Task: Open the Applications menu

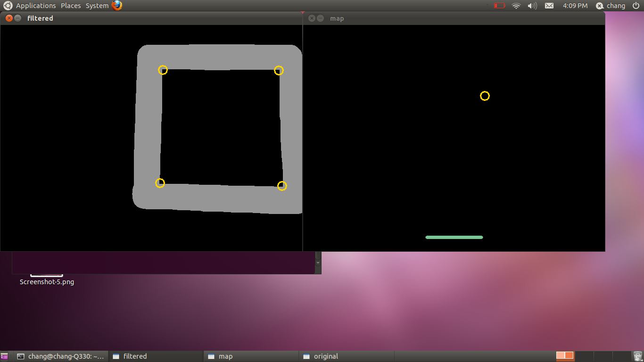Action: [x=36, y=6]
